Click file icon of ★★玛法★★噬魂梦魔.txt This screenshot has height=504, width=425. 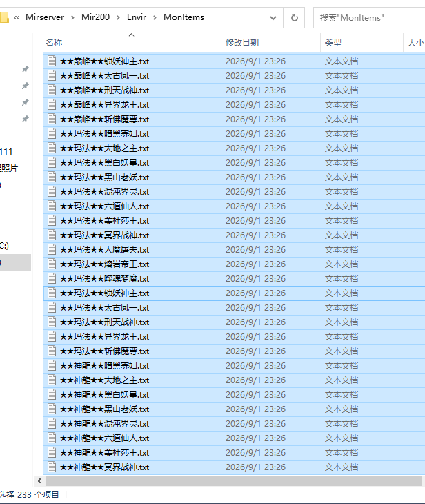click(52, 278)
